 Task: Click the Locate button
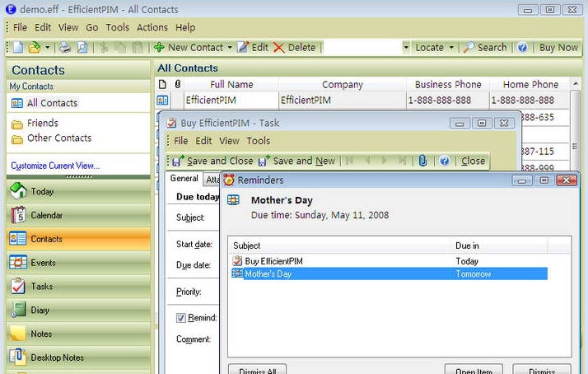[429, 48]
